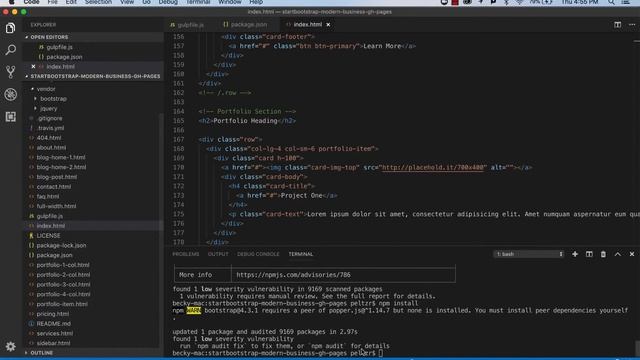Screen dimensions: 640x360
Task: Collapse the Open Editors section
Action: (94, 37)
